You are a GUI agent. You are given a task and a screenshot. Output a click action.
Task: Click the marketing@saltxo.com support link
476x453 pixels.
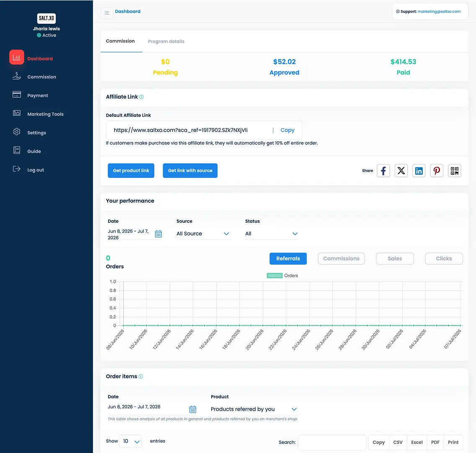click(x=439, y=12)
